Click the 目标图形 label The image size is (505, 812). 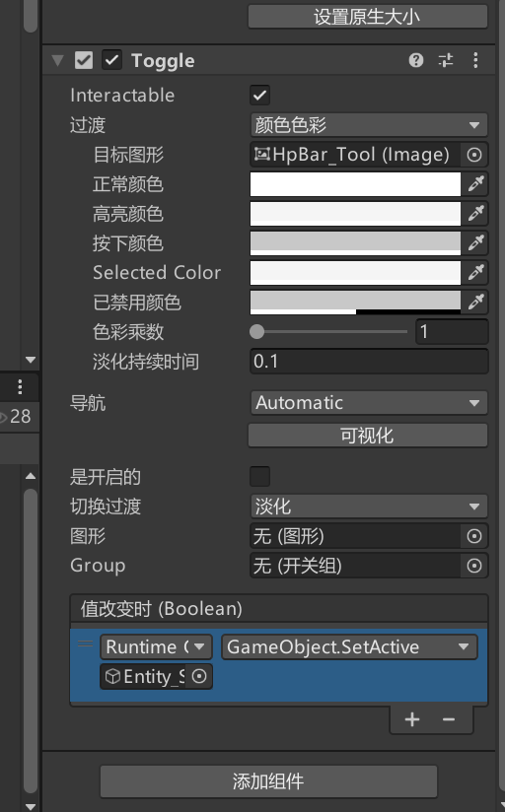point(128,155)
